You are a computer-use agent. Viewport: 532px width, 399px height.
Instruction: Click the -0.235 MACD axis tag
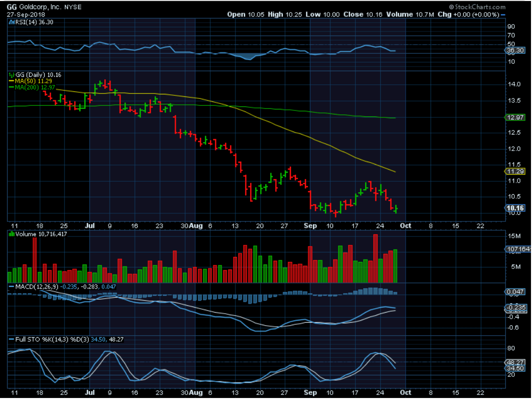(x=515, y=308)
